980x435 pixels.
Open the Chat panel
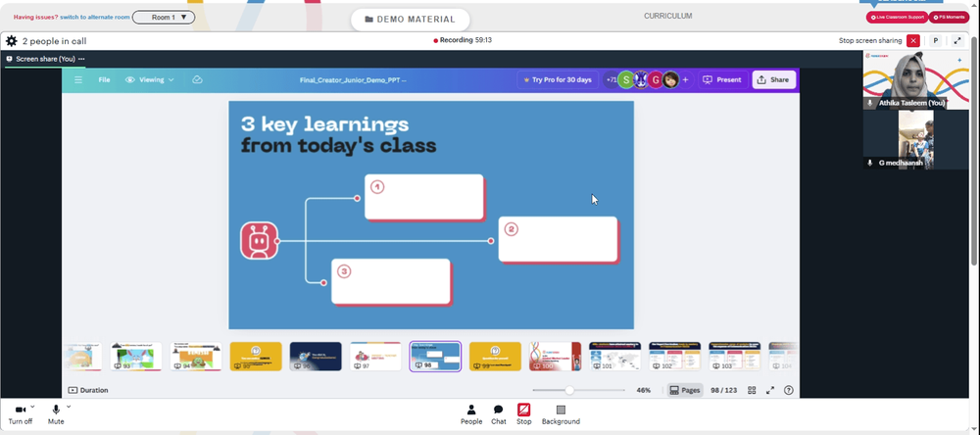click(x=498, y=414)
